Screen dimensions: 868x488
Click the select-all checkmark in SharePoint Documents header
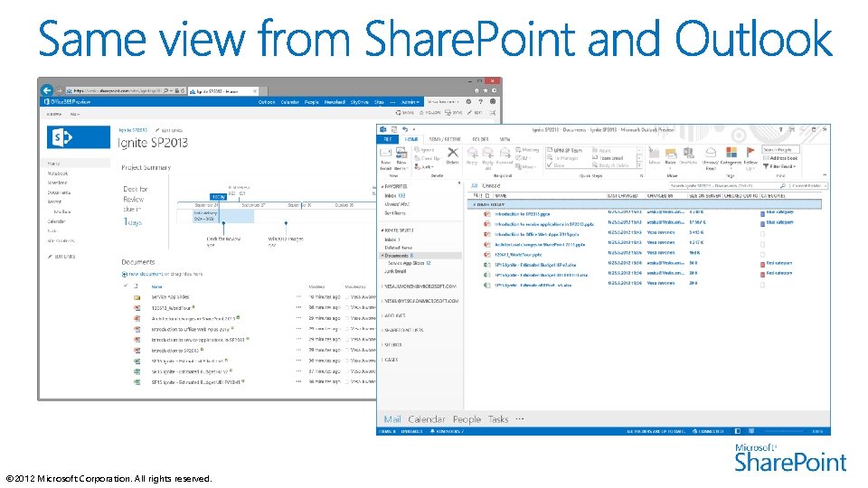(126, 286)
